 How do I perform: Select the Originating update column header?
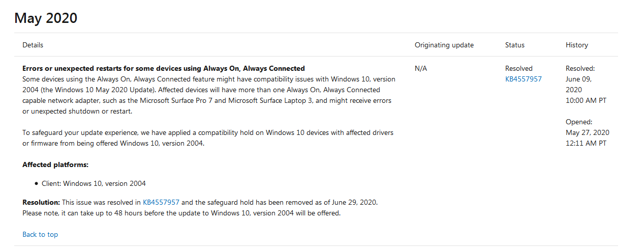(x=444, y=45)
